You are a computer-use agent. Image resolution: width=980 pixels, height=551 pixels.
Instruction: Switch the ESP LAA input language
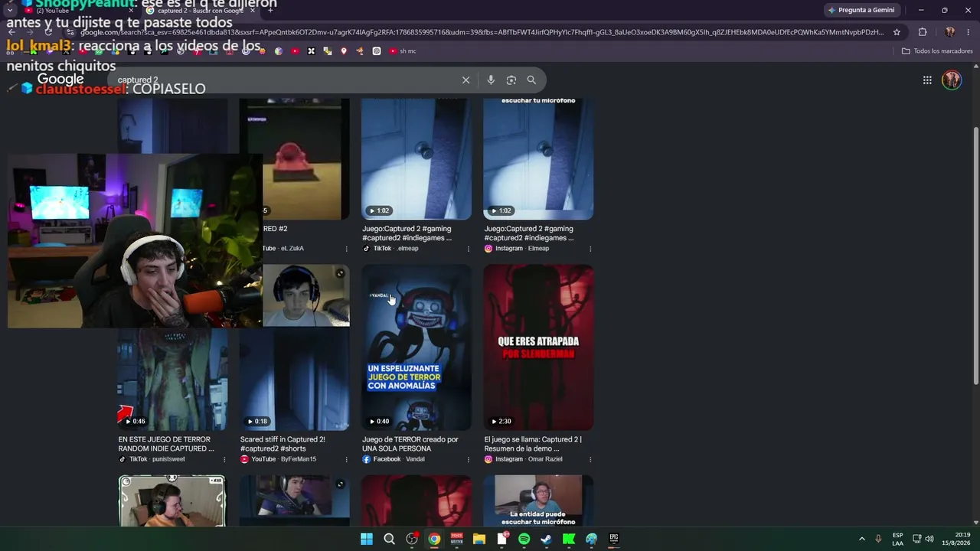(x=897, y=539)
